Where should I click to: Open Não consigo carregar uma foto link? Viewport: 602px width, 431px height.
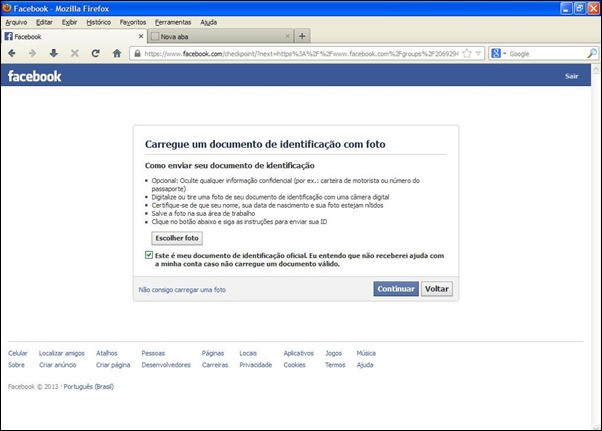(182, 290)
